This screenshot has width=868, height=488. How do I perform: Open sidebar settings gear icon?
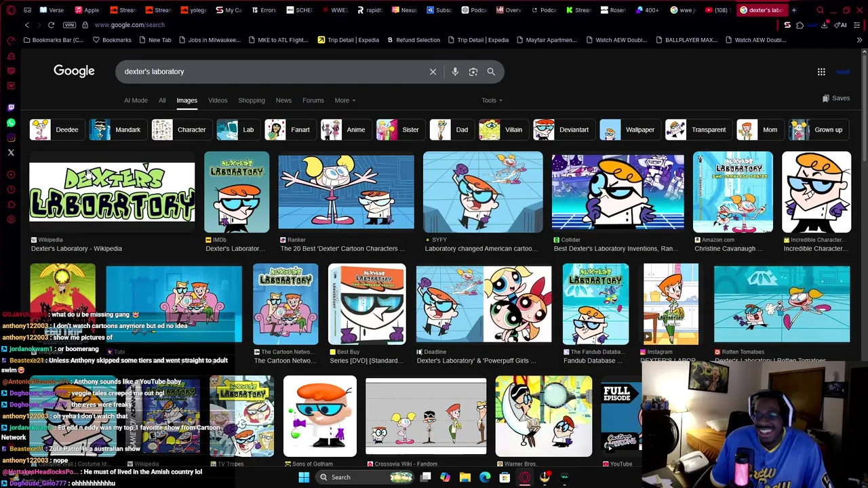tap(11, 219)
